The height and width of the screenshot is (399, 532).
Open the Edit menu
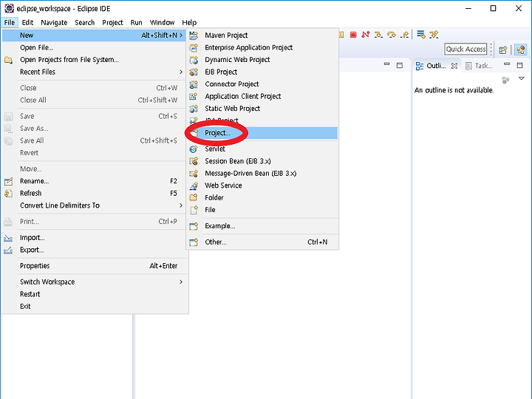point(27,22)
